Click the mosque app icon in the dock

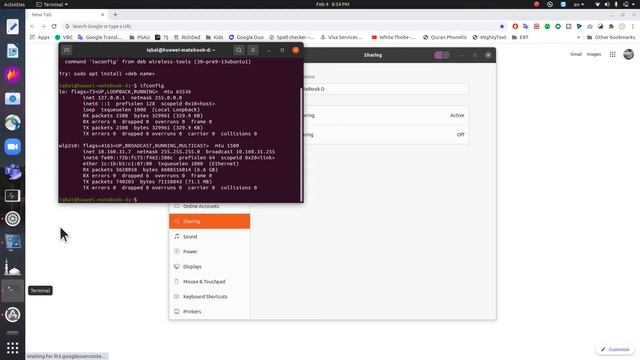click(x=13, y=267)
